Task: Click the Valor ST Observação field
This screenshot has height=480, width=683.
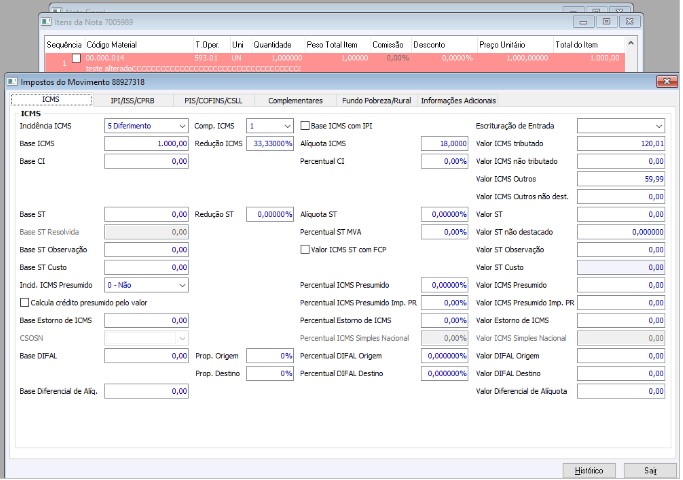Action: pyautogui.click(x=621, y=250)
